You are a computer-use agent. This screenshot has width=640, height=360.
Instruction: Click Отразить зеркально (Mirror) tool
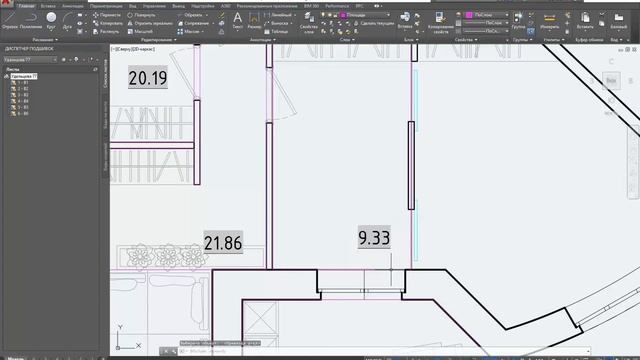pos(150,23)
